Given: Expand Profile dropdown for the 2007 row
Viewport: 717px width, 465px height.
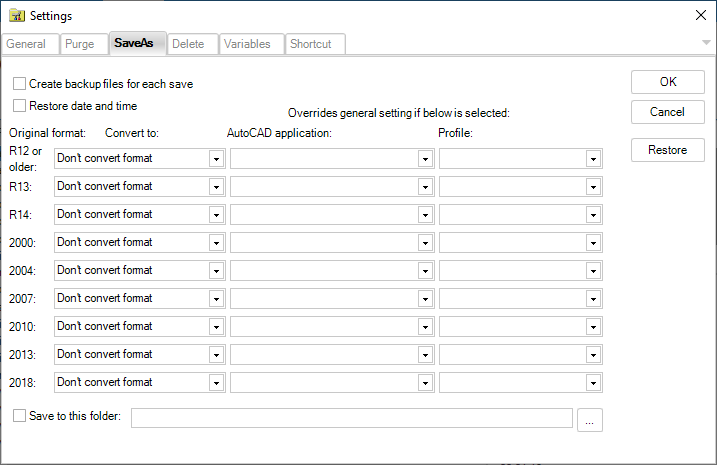Looking at the screenshot, I should pos(593,298).
